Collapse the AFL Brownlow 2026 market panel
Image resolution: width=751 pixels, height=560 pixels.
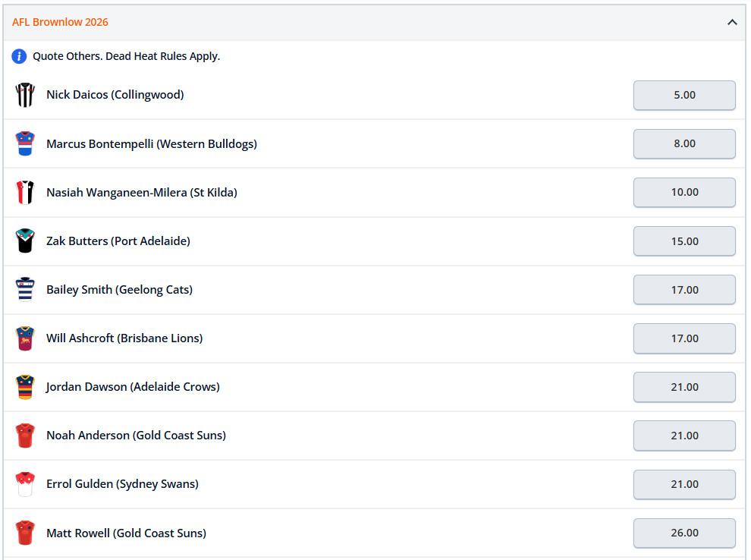click(732, 22)
